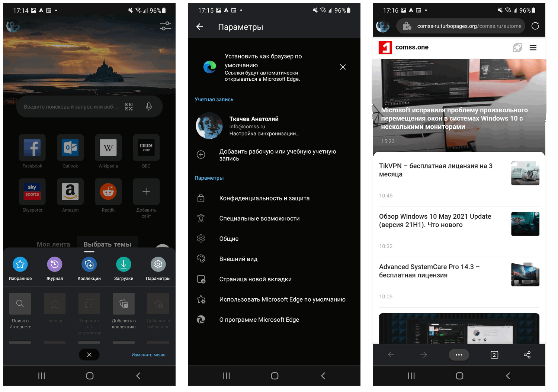Tap the profile avatar on the new tab page

pos(13,26)
